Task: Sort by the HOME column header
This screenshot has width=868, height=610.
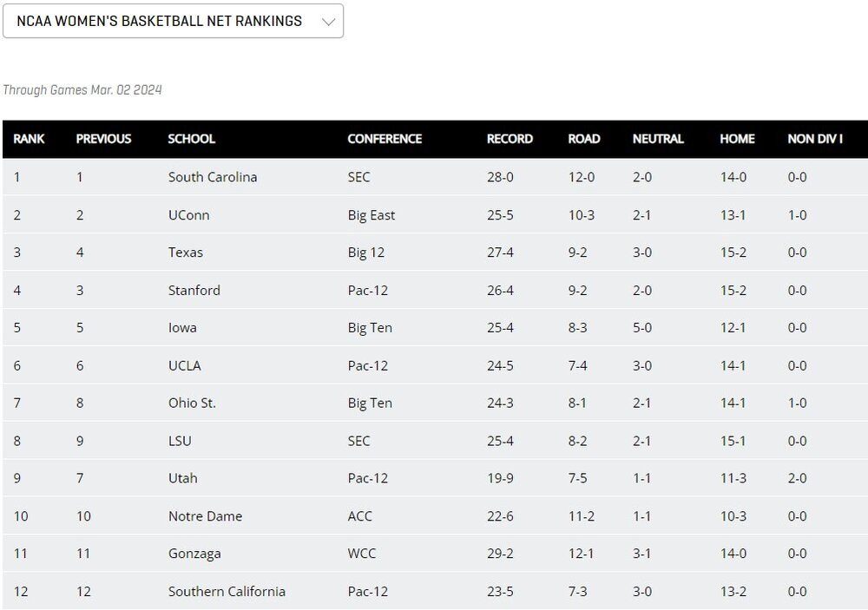Action: [737, 139]
